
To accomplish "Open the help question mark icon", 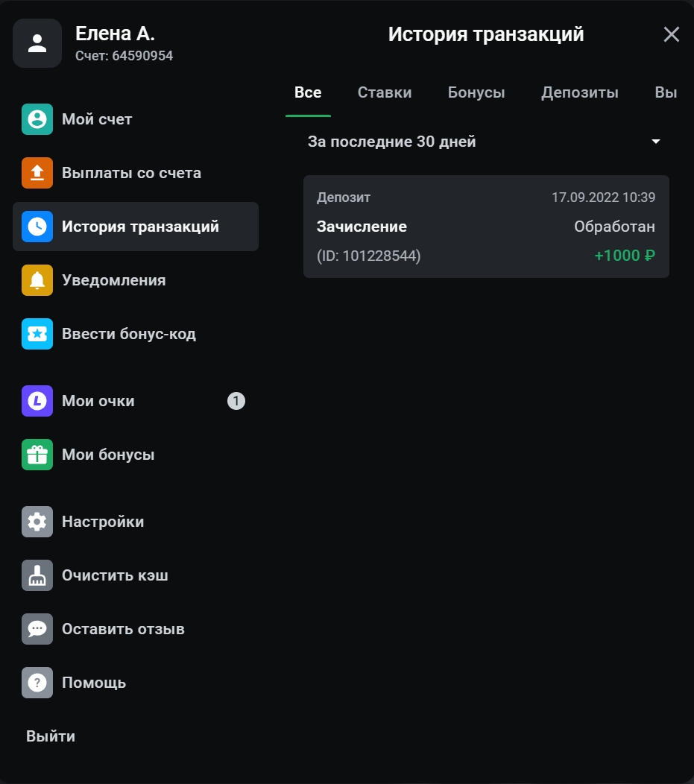I will tap(37, 683).
